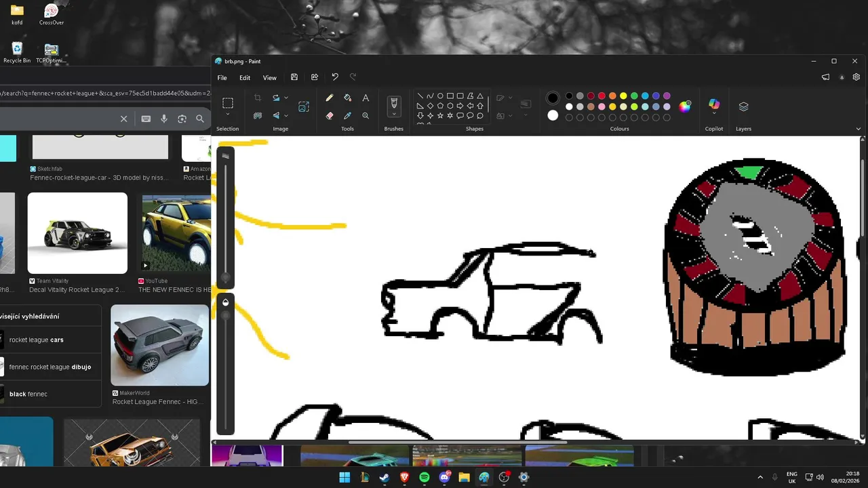The image size is (868, 488).
Task: Expand the shape fill dropdown
Action: coord(510,116)
